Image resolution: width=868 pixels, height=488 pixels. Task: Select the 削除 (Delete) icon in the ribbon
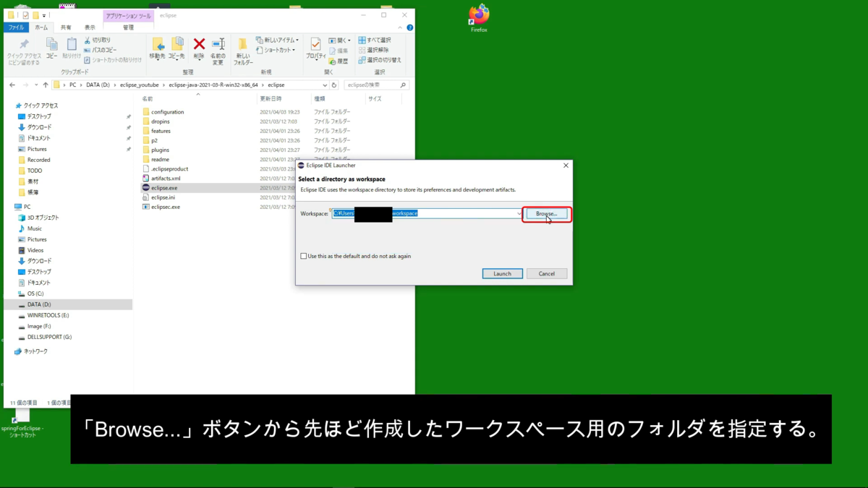[199, 45]
